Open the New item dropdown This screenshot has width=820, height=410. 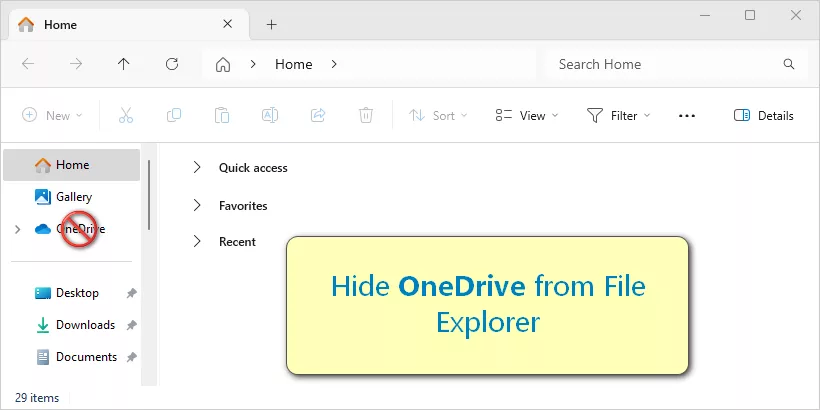[52, 116]
